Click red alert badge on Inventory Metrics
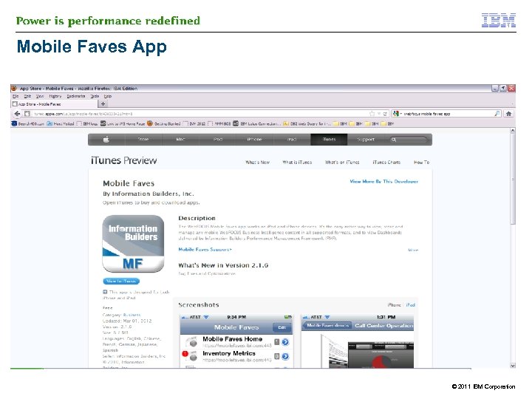This screenshot has width=532, height=399. (185, 354)
